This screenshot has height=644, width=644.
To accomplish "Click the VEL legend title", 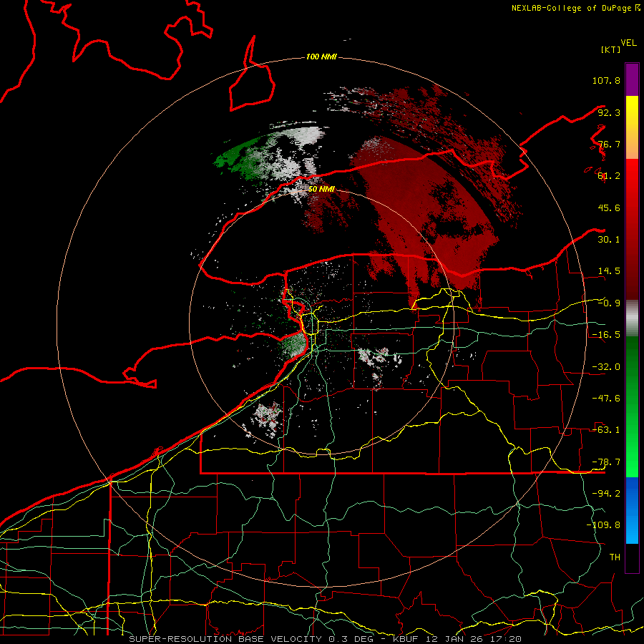I will [628, 43].
